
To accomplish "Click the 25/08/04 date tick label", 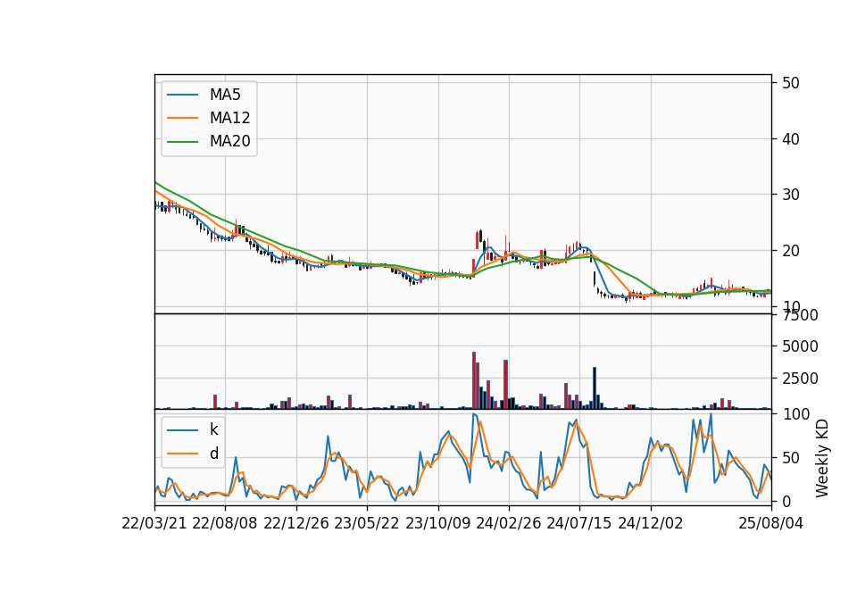I will (x=770, y=523).
